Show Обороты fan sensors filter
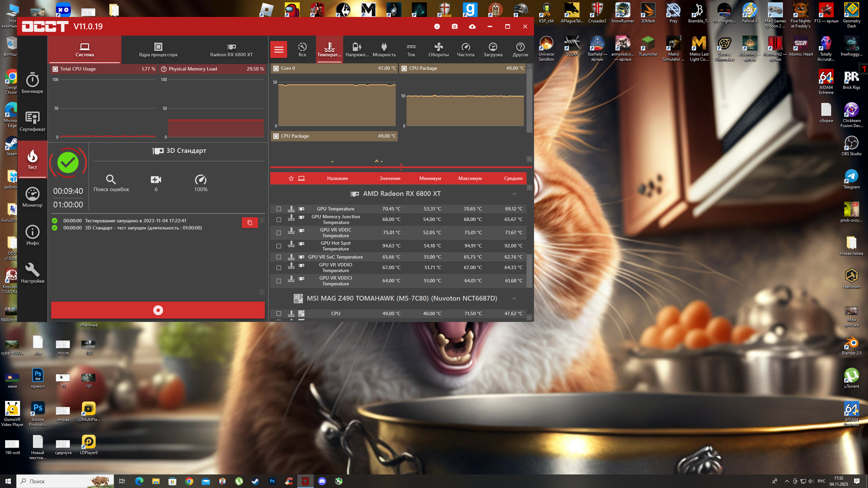The width and height of the screenshot is (868, 488). [438, 49]
